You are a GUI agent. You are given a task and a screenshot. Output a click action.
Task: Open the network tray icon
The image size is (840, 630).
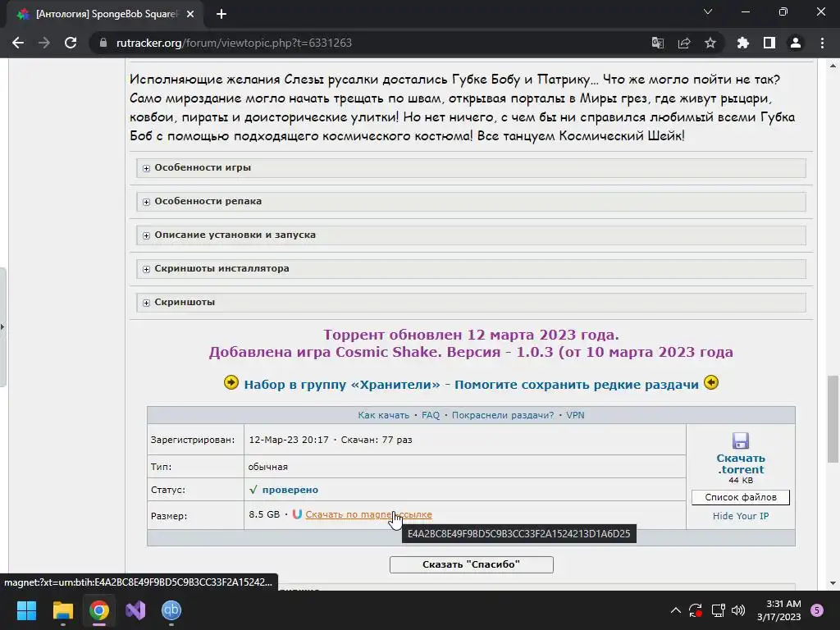(718, 610)
